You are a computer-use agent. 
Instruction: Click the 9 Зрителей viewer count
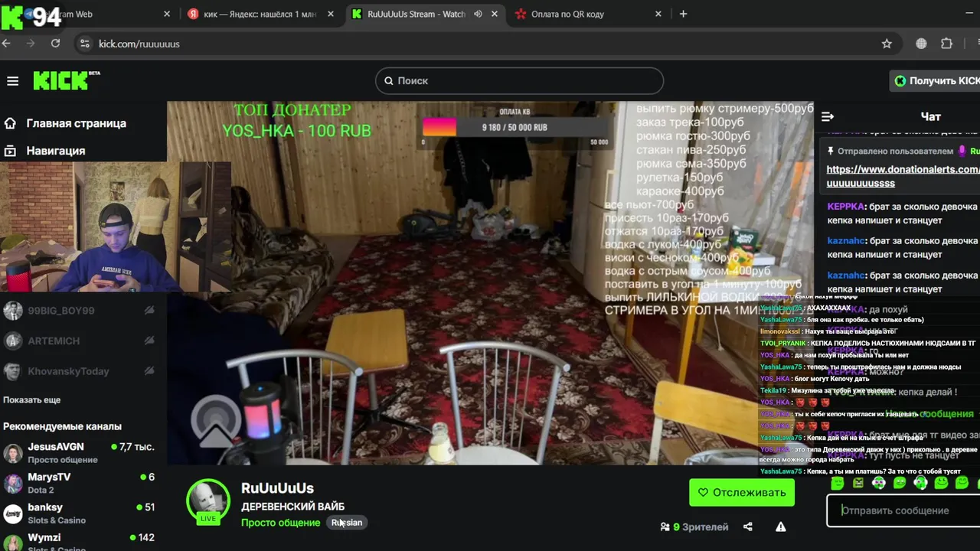(x=694, y=527)
